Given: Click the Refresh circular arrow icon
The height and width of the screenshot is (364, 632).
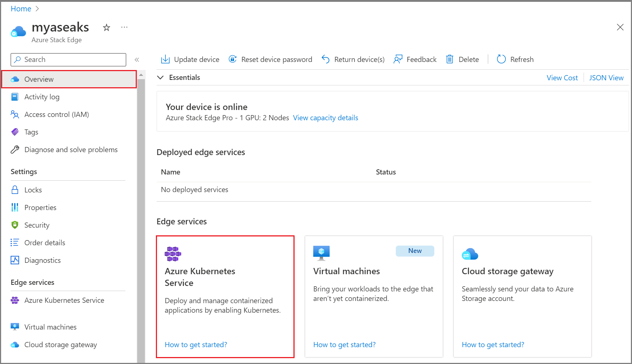Looking at the screenshot, I should click(501, 59).
